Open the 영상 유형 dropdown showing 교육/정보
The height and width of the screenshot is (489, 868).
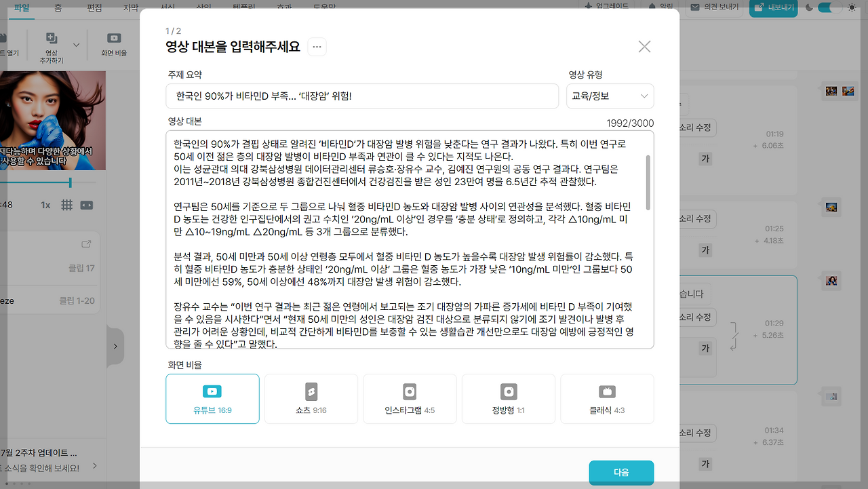click(610, 96)
